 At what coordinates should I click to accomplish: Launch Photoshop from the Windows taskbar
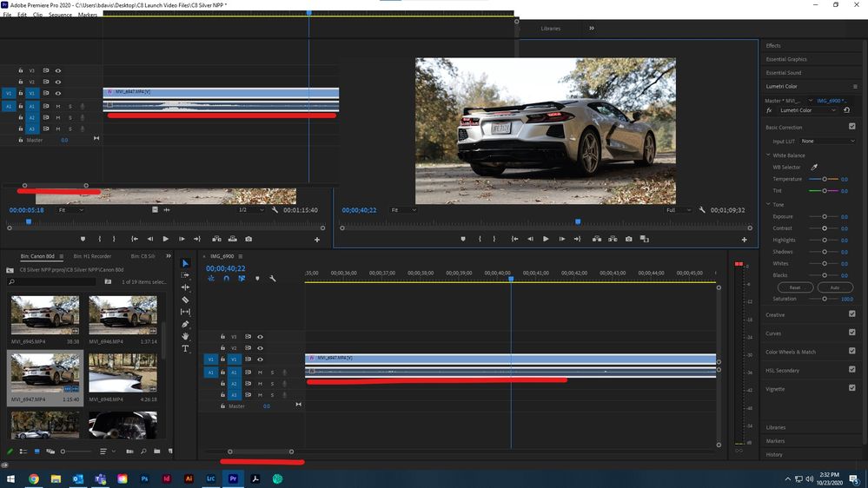point(144,478)
